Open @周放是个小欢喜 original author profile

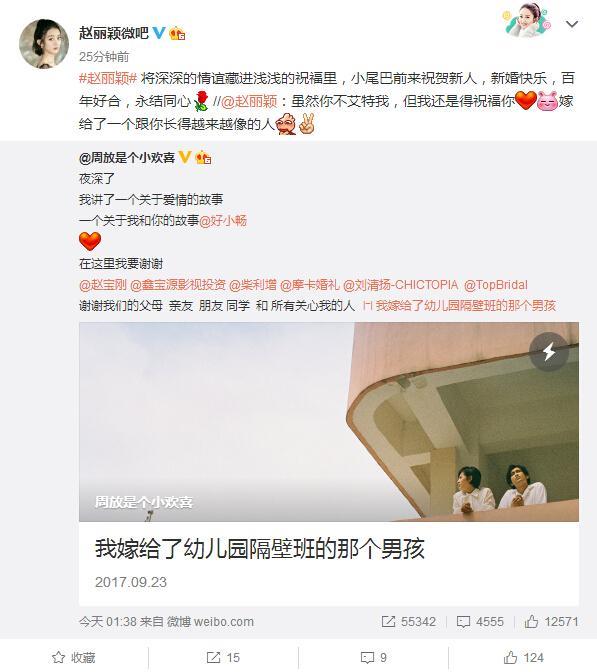pos(127,158)
